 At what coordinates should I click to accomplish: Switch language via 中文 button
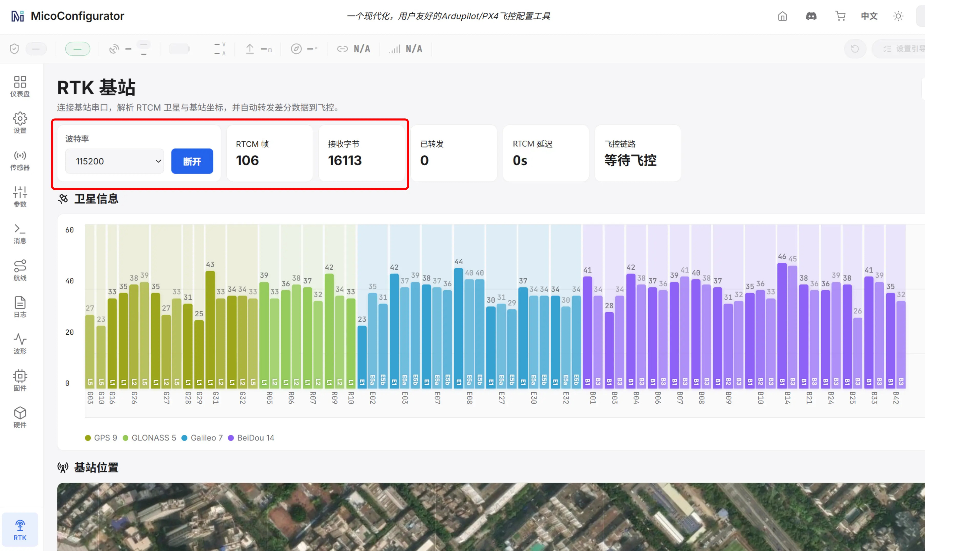pos(869,16)
